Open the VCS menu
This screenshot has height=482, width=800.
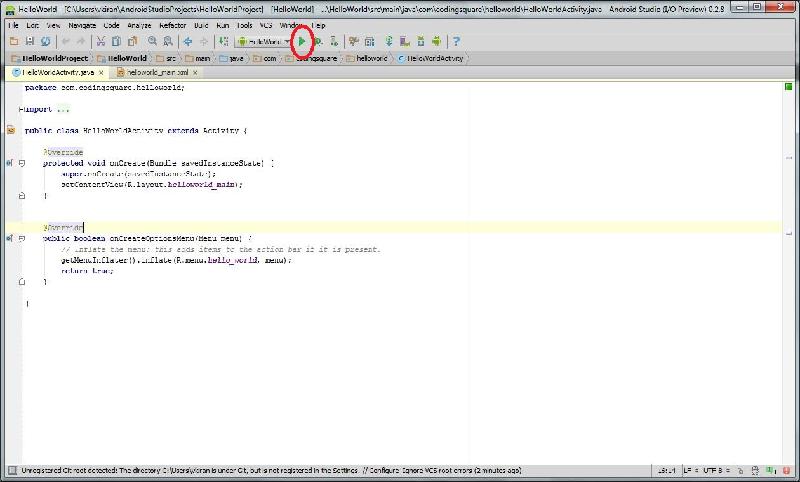(x=266, y=25)
